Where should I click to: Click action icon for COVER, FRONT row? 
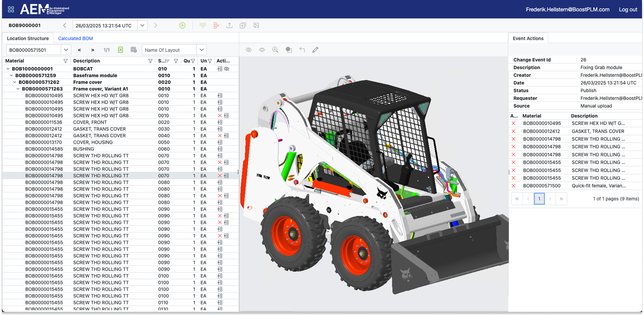point(220,122)
